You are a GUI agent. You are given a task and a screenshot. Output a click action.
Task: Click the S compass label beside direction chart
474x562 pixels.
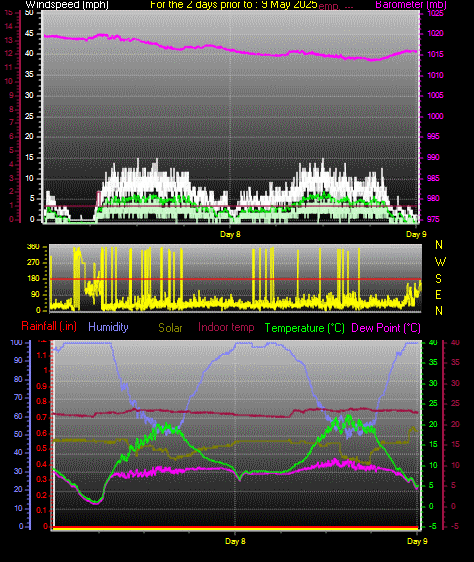pyautogui.click(x=438, y=278)
